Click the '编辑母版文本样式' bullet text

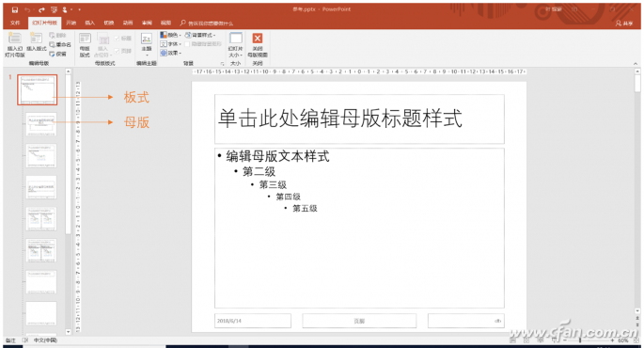pos(277,156)
